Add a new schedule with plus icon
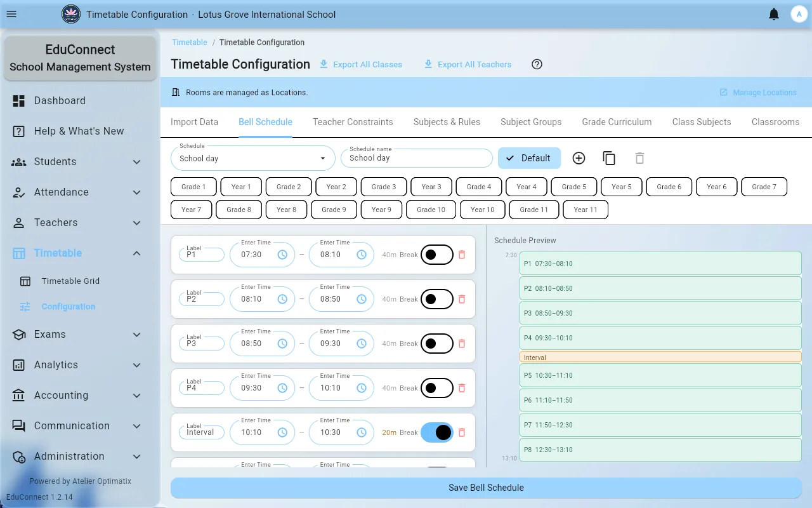This screenshot has width=812, height=508. pos(579,158)
